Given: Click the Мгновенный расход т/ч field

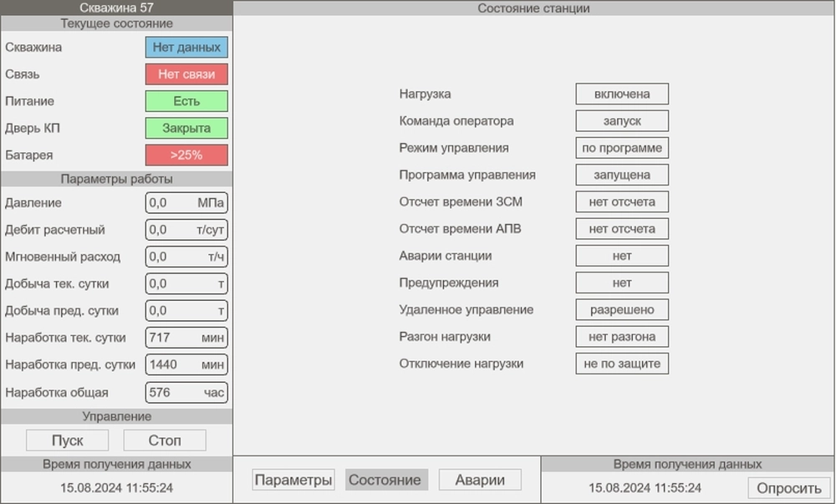Looking at the screenshot, I should (x=186, y=257).
